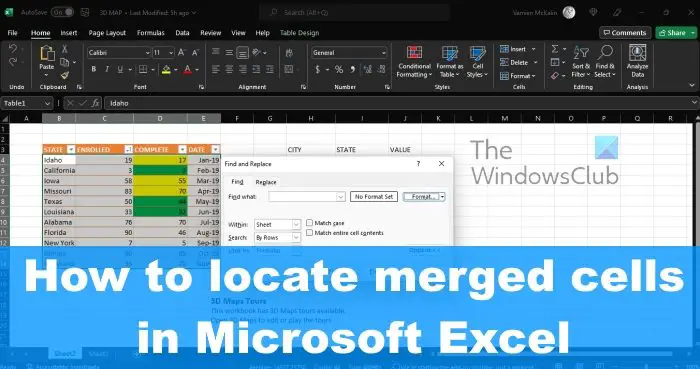The height and width of the screenshot is (369, 700).
Task: Click the Conditional Formatting icon
Action: click(414, 52)
